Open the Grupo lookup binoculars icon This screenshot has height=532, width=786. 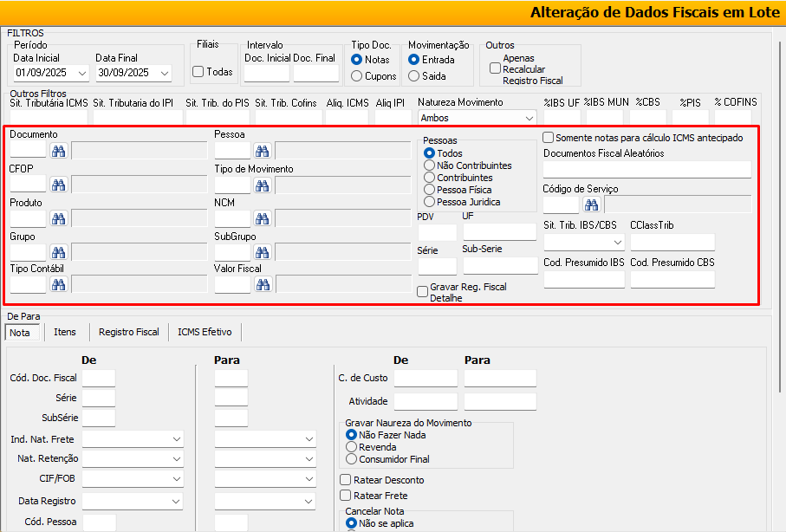[x=58, y=252]
